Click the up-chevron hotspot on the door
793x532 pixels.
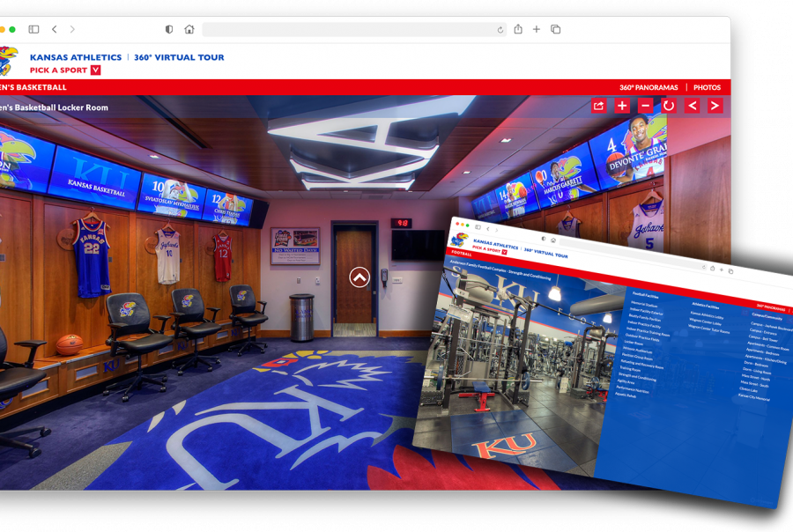[359, 277]
